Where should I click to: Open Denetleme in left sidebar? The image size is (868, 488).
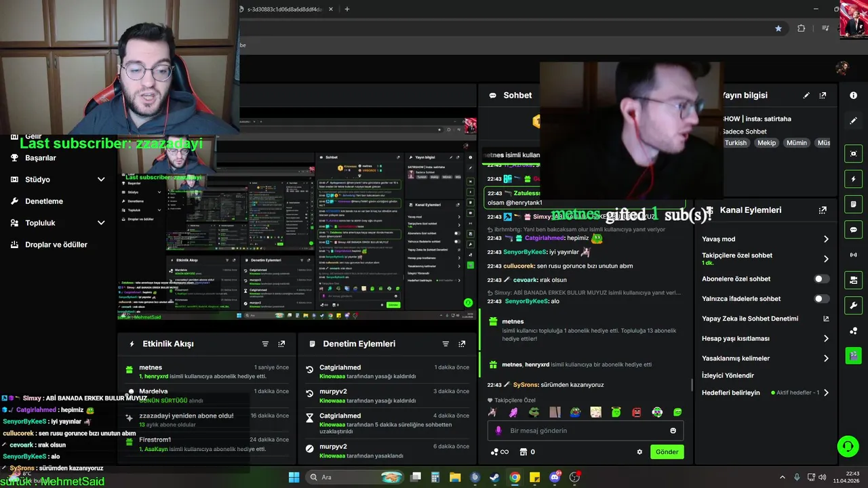[x=44, y=201]
